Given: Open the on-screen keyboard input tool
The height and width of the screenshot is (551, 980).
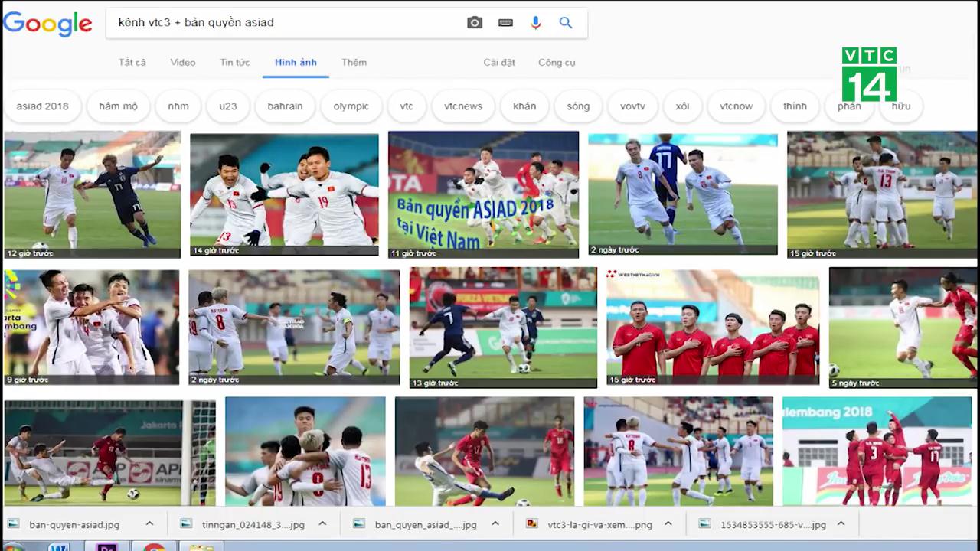Looking at the screenshot, I should [505, 23].
